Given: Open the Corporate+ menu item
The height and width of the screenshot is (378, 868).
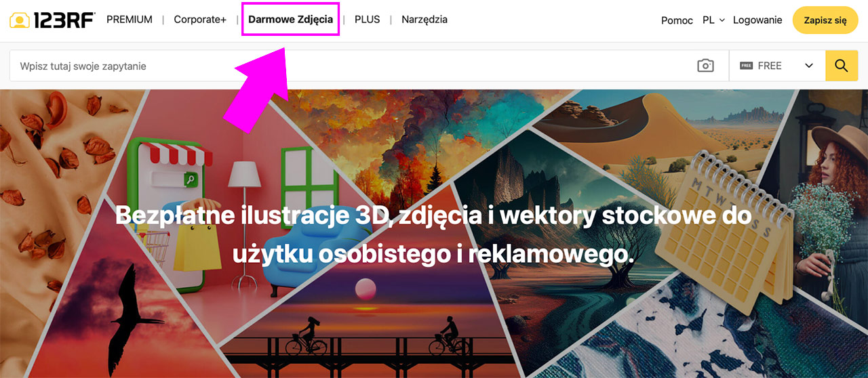Looking at the screenshot, I should tap(200, 20).
